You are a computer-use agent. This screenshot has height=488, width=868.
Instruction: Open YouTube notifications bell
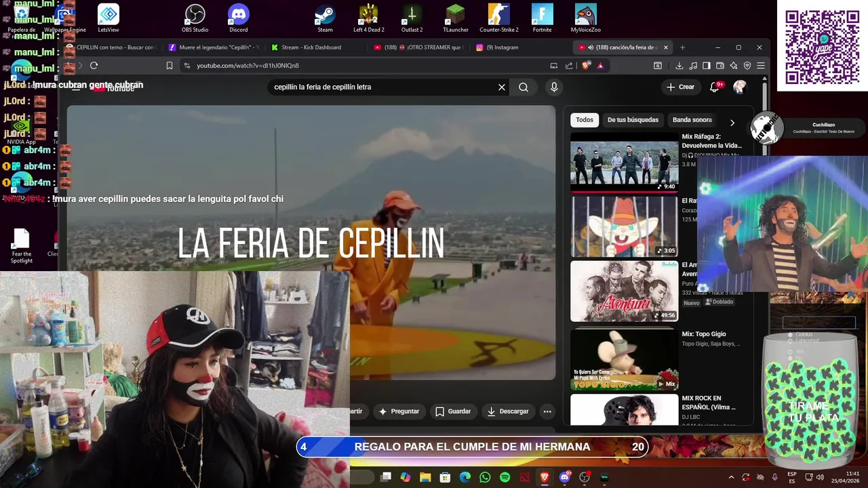(714, 87)
